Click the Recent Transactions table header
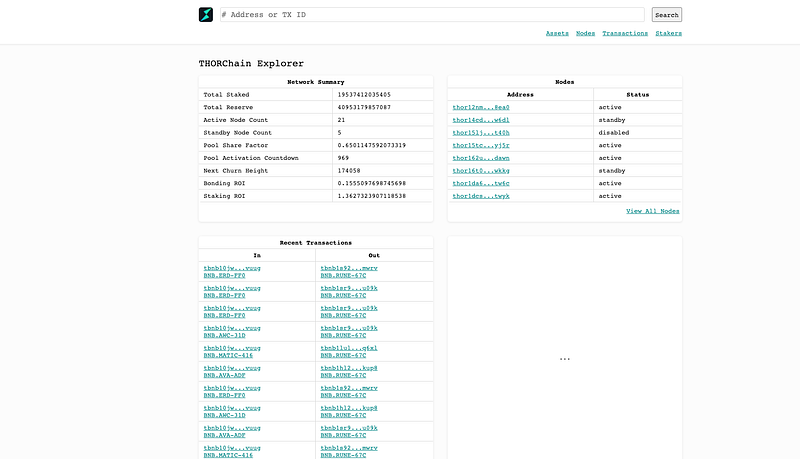The width and height of the screenshot is (800, 459). (x=316, y=243)
